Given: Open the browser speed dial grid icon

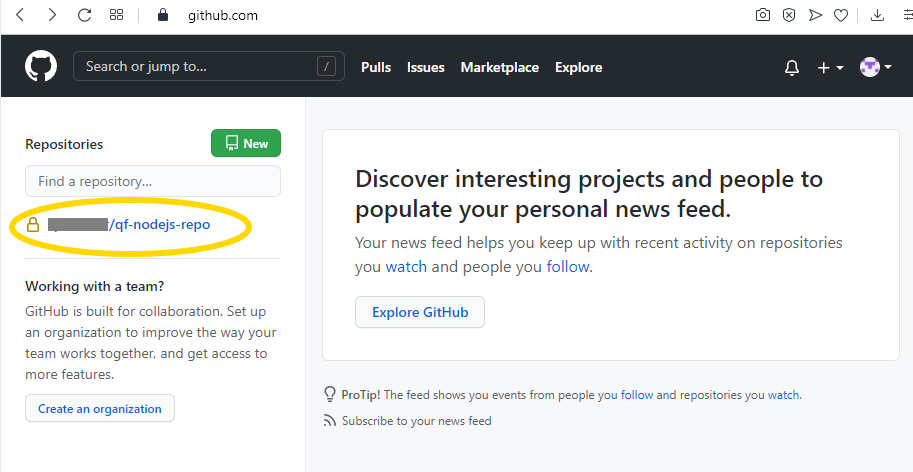Looking at the screenshot, I should [x=117, y=15].
